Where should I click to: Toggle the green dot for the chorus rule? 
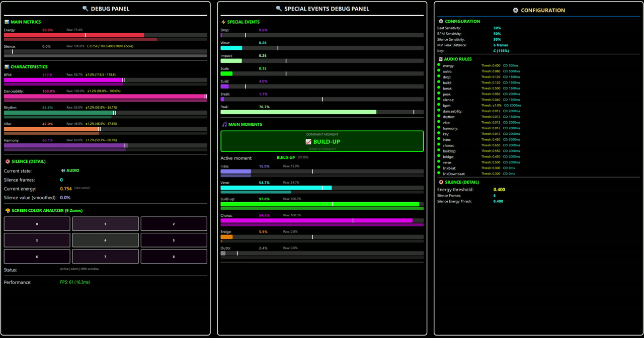[439, 145]
